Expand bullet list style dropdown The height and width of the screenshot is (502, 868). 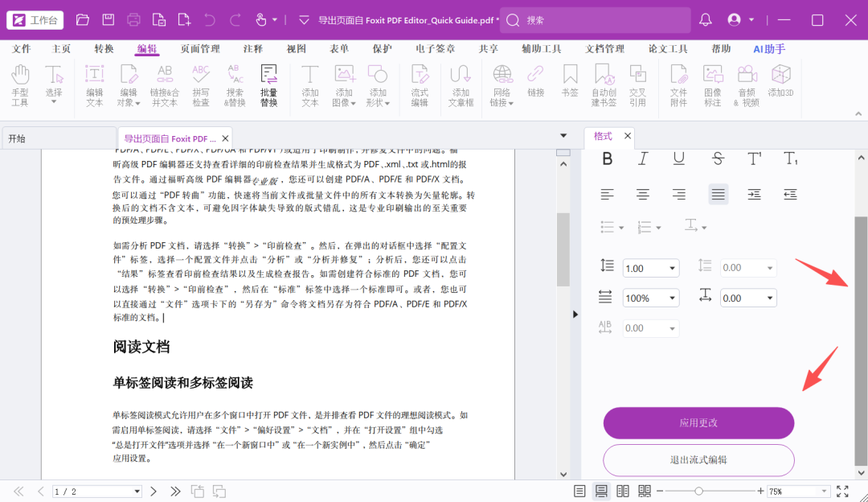[x=621, y=228]
